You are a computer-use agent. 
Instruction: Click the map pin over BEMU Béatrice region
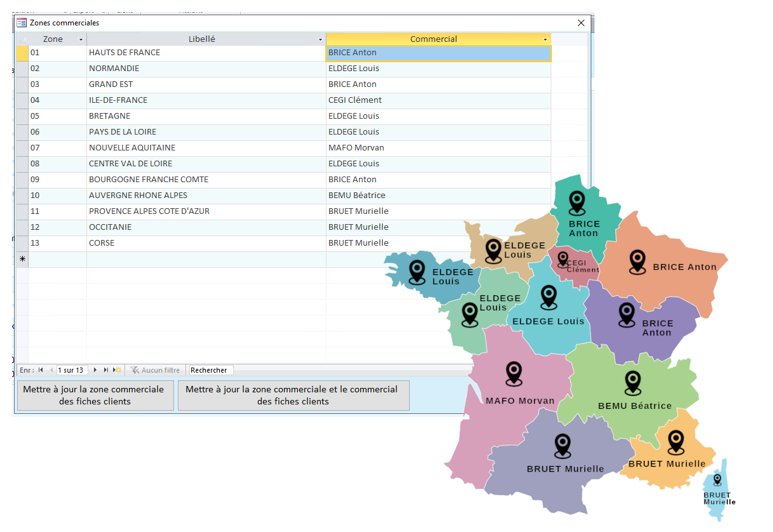coord(633,383)
